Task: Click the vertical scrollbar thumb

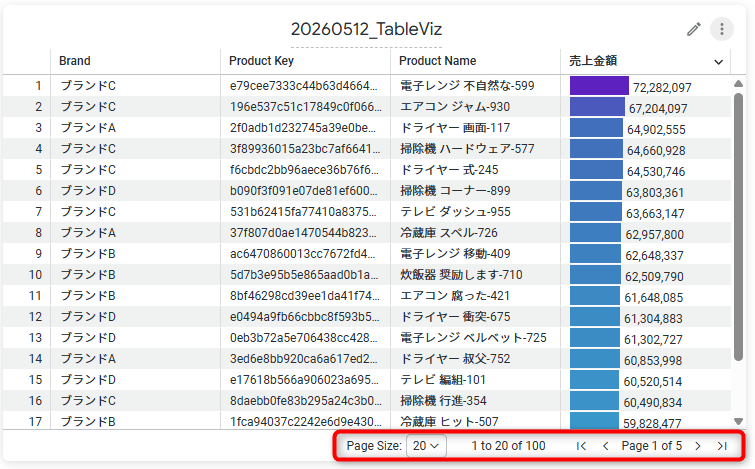Action: [x=738, y=226]
